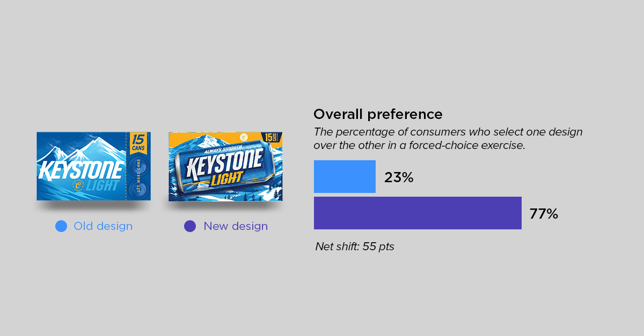Click the light blue Old design legend dot
The image size is (644, 336).
click(61, 226)
